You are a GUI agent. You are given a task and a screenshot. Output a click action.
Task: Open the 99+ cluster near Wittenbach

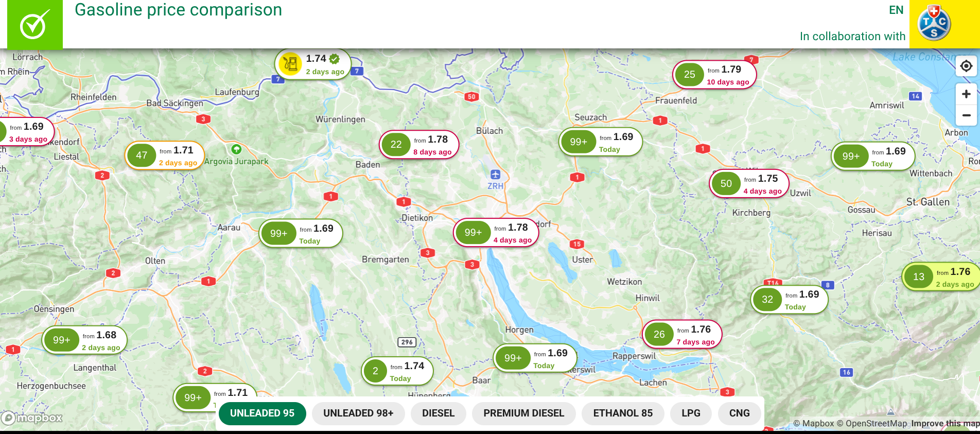coord(873,157)
